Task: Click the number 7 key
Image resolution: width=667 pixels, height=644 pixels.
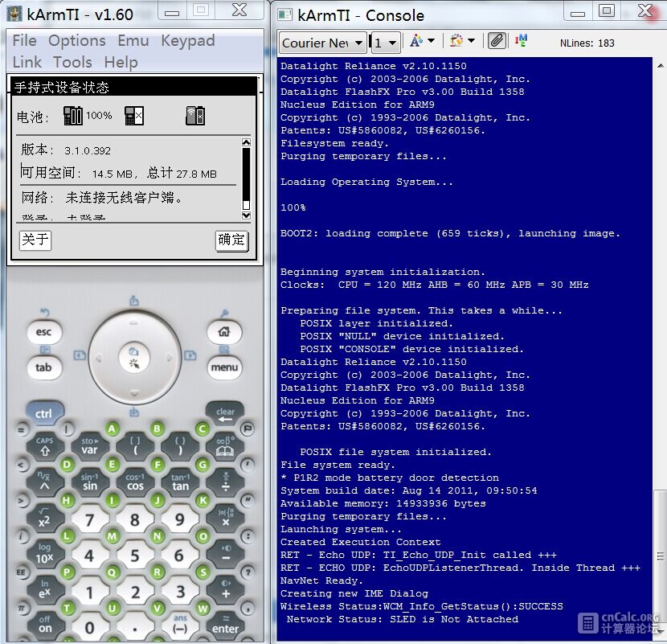Action: pos(90,519)
